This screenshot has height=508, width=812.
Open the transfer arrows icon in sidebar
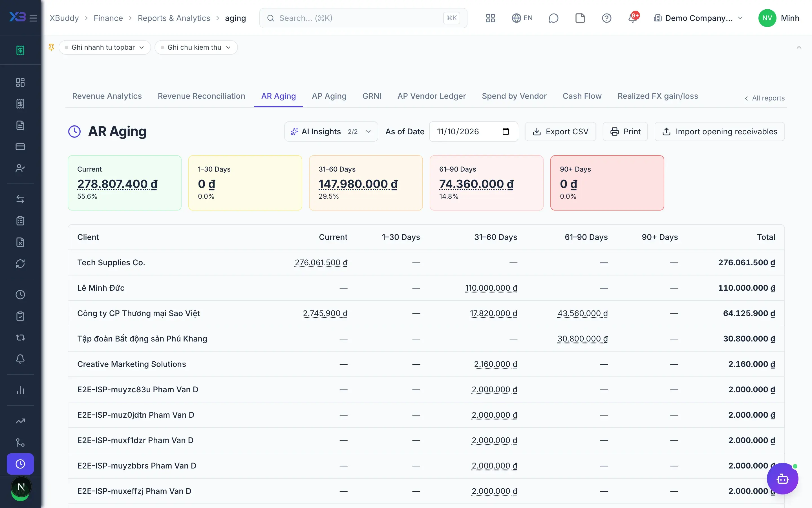pyautogui.click(x=20, y=199)
